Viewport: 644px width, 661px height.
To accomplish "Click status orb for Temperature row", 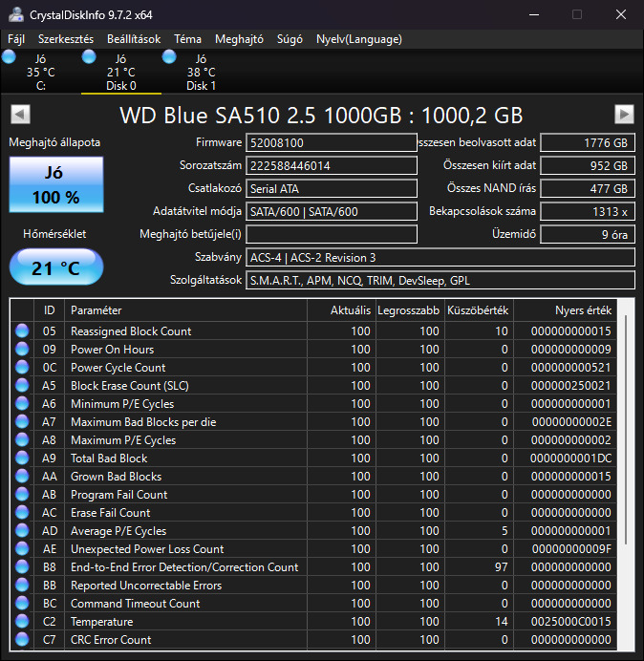I will click(22, 621).
